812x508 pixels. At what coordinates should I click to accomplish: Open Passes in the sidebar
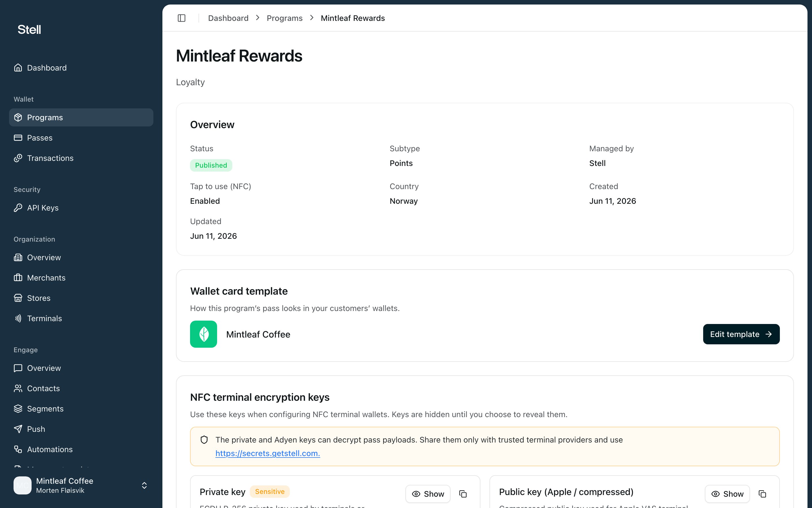pos(81,138)
